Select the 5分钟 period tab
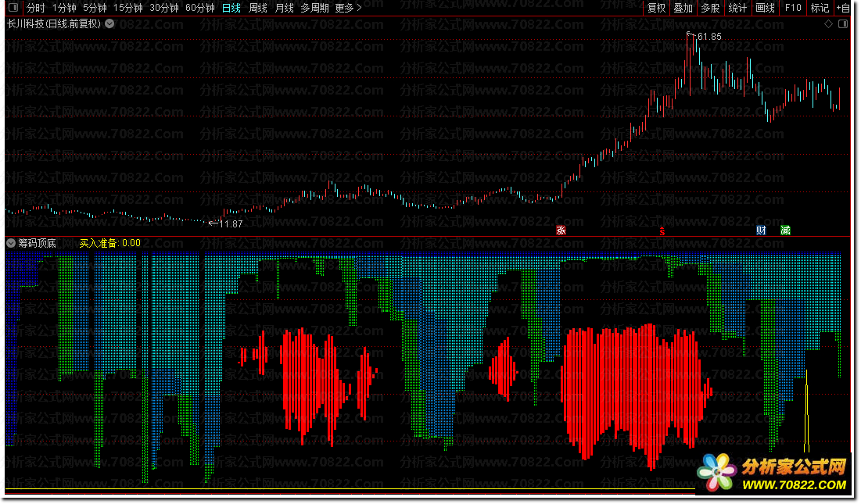Viewport: 861px width, 504px height. (95, 8)
